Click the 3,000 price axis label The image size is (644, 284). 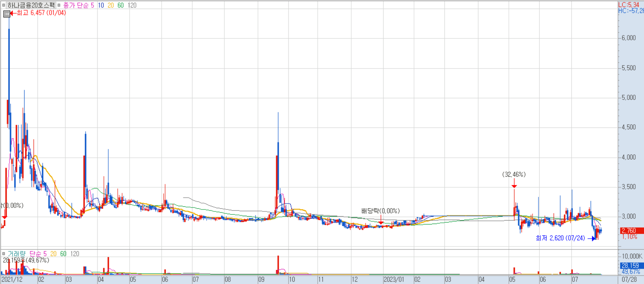[x=629, y=216]
